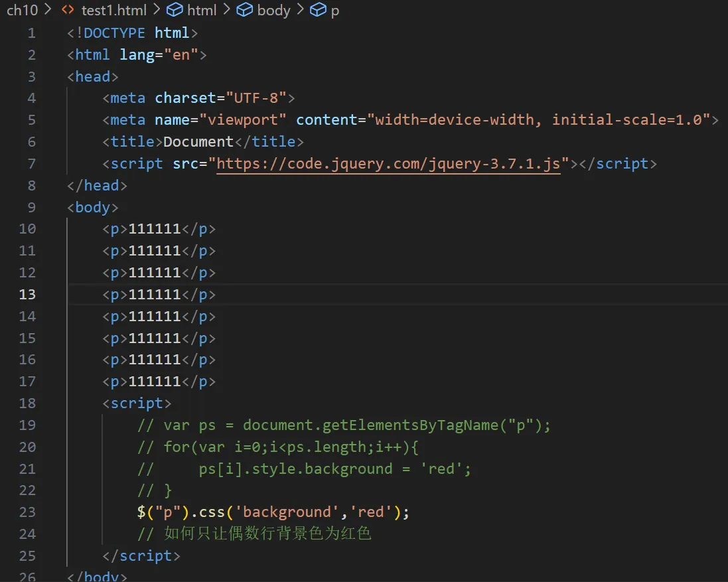The width and height of the screenshot is (728, 582).
Task: Click line number 13 in the gutter
Action: pos(27,295)
